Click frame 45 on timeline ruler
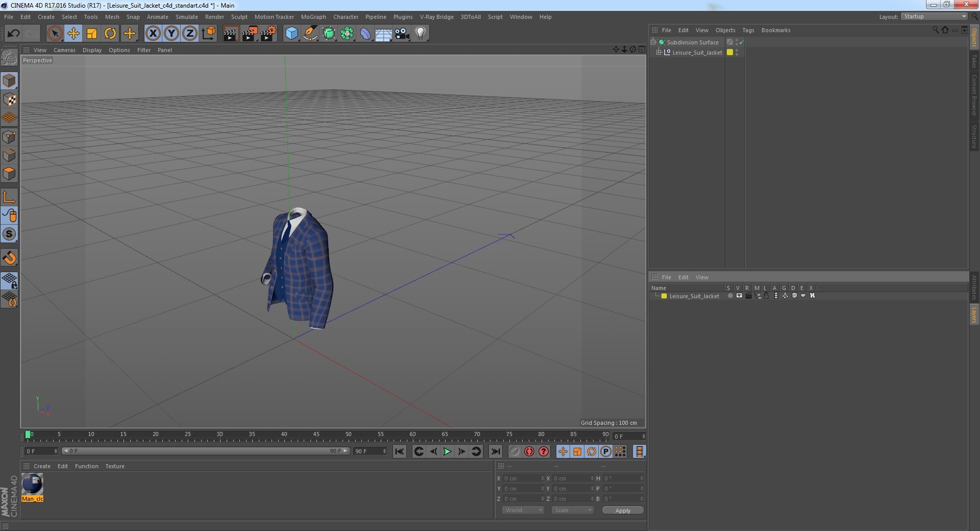Viewport: 980px width, 531px height. [x=316, y=435]
